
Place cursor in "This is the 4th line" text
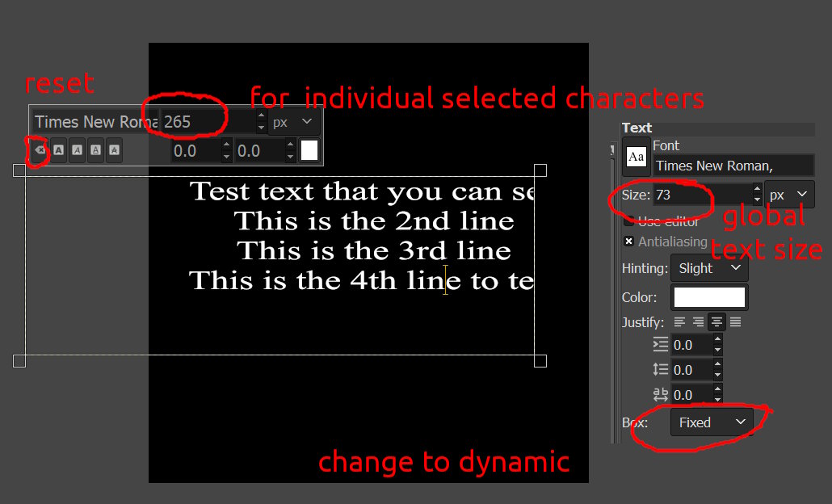(x=362, y=280)
